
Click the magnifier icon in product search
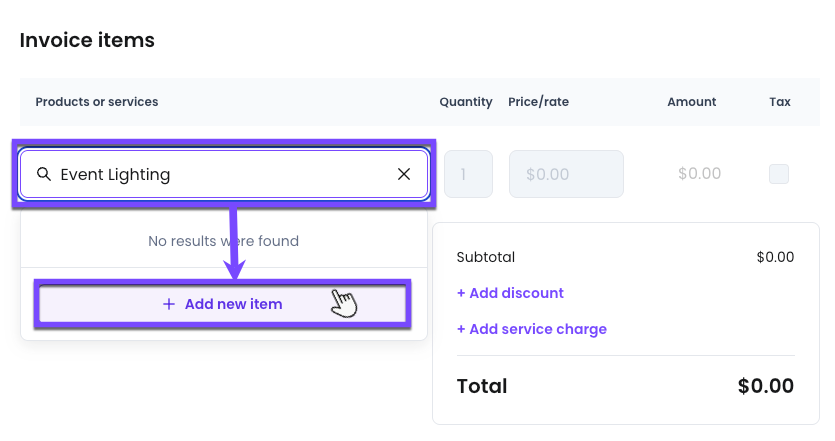44,174
